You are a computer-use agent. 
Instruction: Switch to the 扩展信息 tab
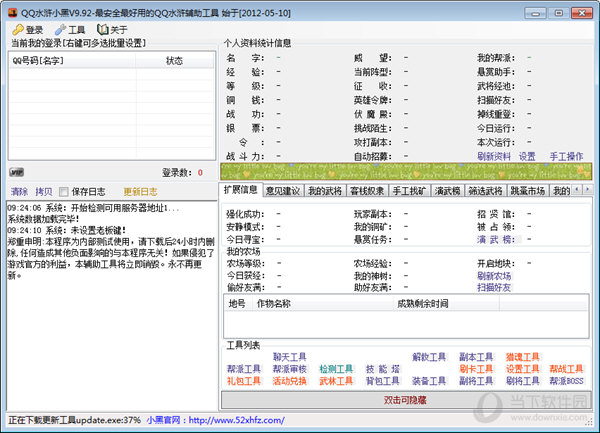tap(241, 189)
